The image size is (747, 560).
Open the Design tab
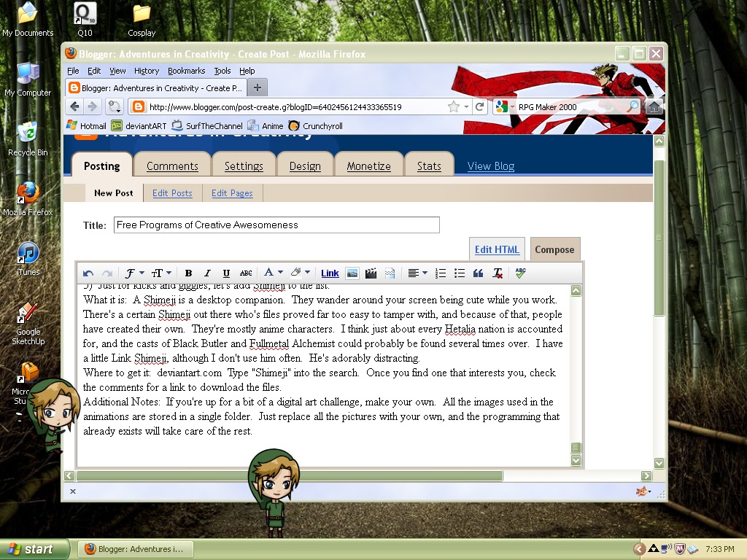pos(305,166)
